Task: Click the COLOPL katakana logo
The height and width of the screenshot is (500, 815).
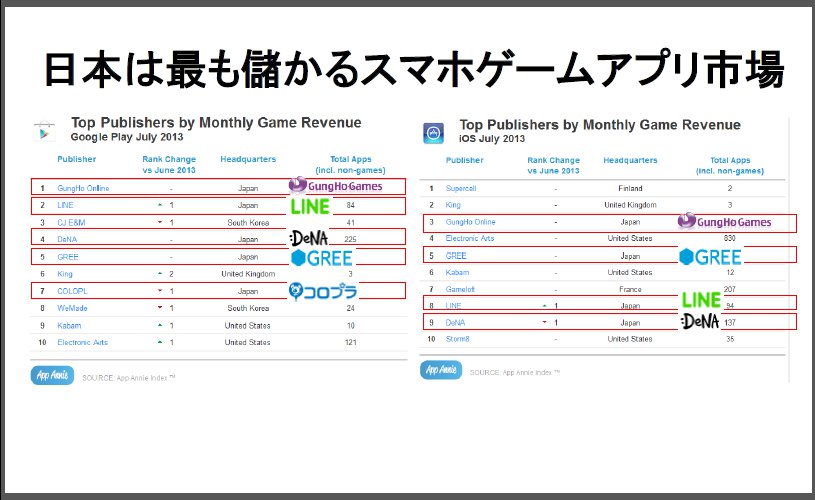Action: 323,292
